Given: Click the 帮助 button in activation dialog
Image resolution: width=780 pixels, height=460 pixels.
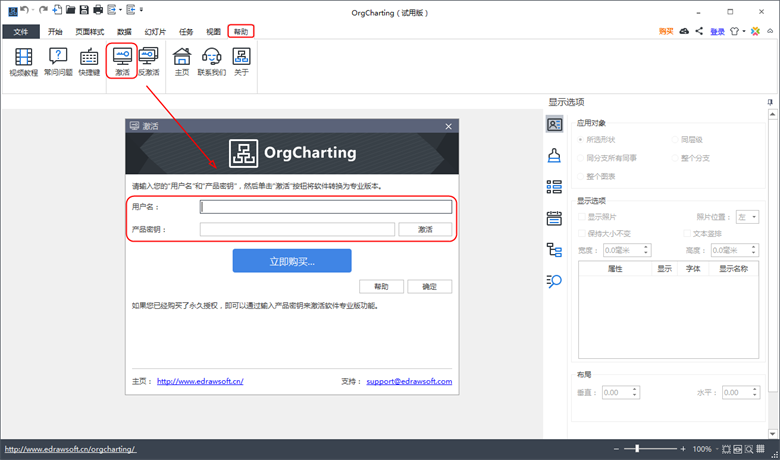Looking at the screenshot, I should (x=382, y=286).
